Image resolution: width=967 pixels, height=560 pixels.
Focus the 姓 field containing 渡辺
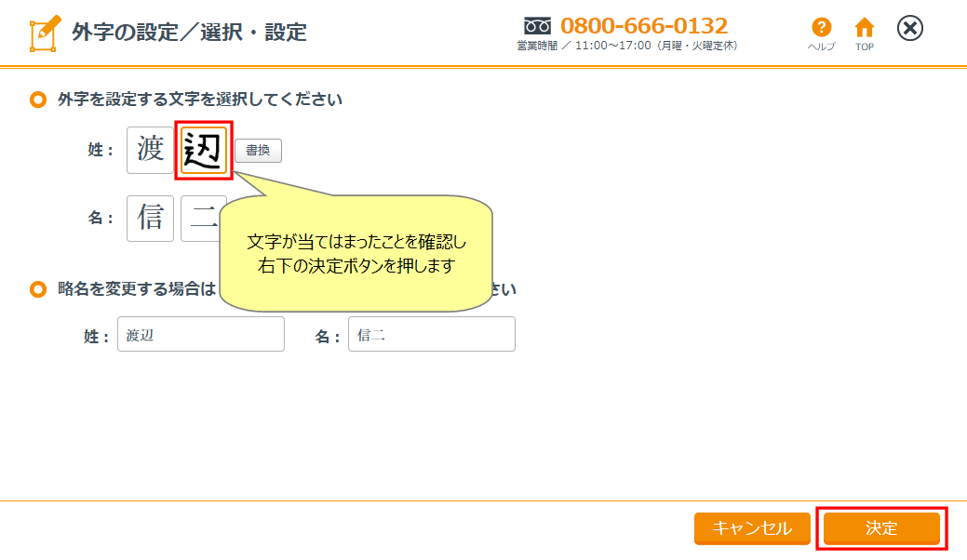pyautogui.click(x=201, y=334)
